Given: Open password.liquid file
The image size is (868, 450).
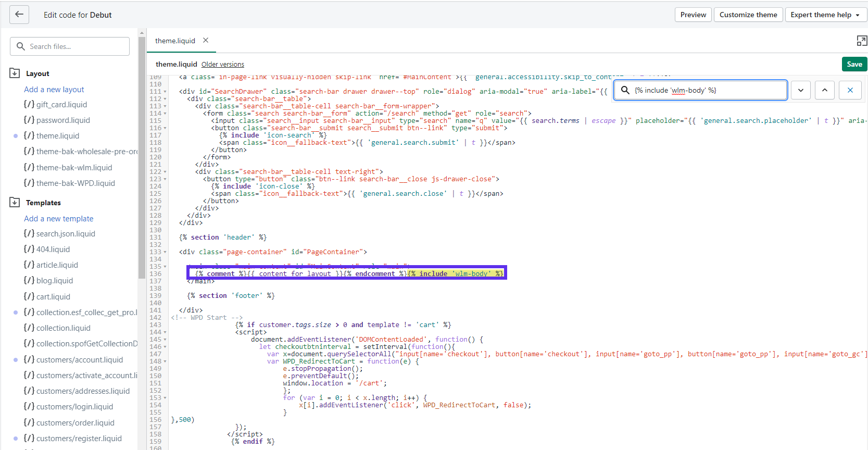Looking at the screenshot, I should click(x=63, y=120).
